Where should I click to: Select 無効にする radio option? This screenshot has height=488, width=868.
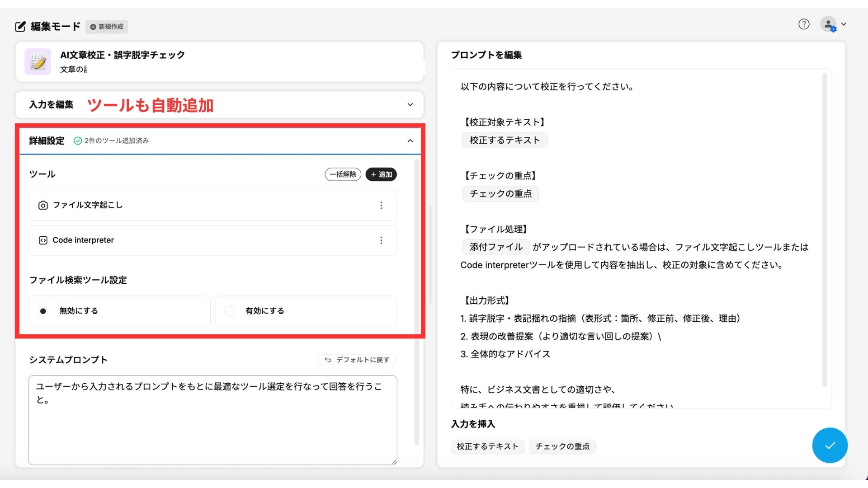tap(43, 311)
